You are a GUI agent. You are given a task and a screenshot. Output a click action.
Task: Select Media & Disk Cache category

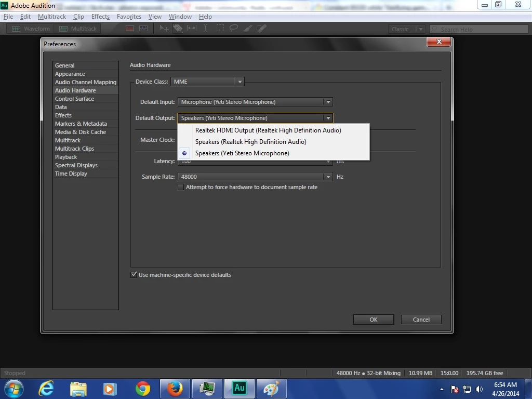(x=86, y=132)
